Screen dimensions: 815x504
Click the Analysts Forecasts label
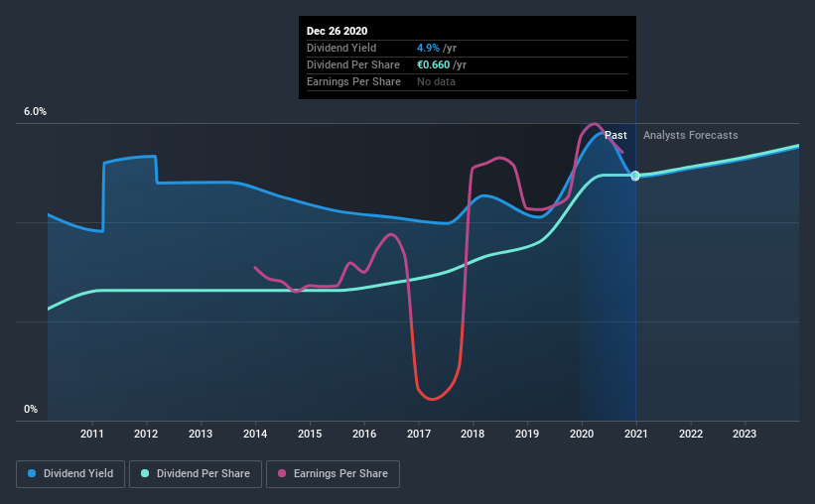coord(690,135)
